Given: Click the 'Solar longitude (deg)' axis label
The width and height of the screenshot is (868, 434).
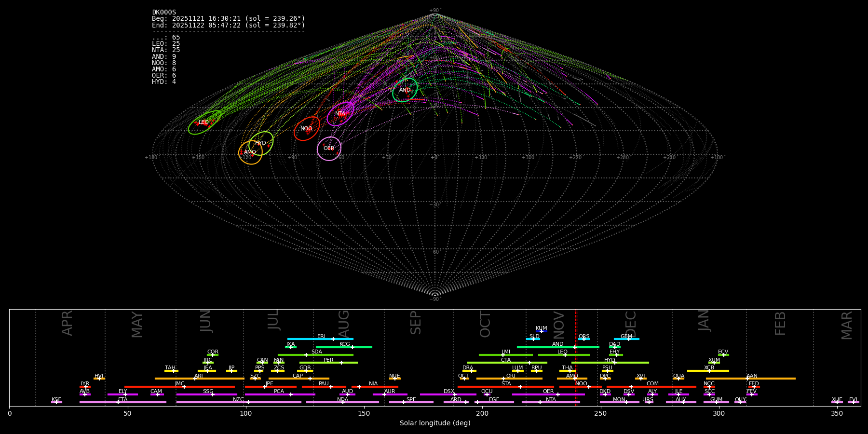Looking at the screenshot, I should pos(434,423).
